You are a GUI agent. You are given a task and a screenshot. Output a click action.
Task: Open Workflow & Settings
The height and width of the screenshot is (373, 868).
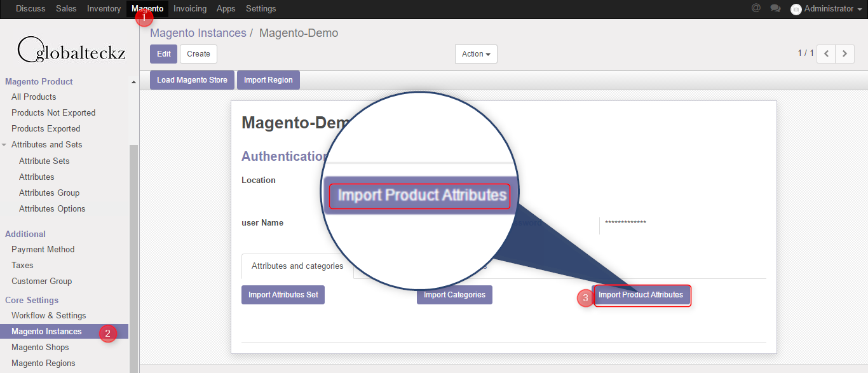tap(49, 316)
